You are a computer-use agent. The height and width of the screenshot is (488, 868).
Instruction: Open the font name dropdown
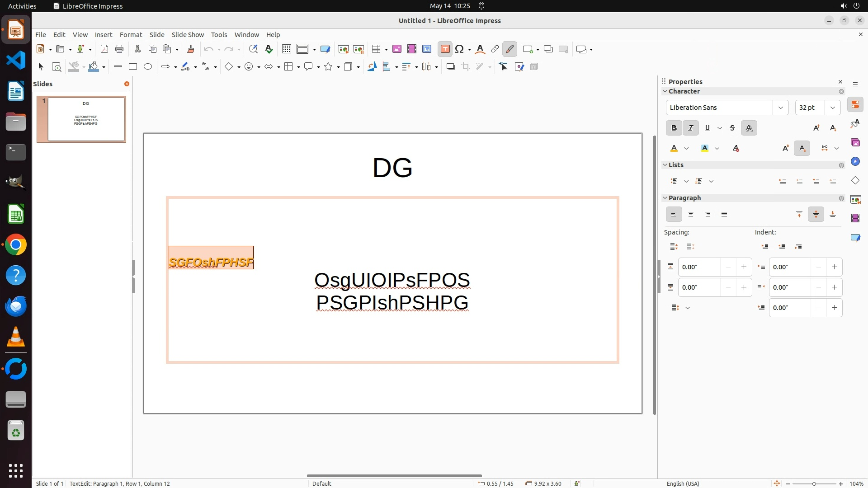(x=780, y=108)
